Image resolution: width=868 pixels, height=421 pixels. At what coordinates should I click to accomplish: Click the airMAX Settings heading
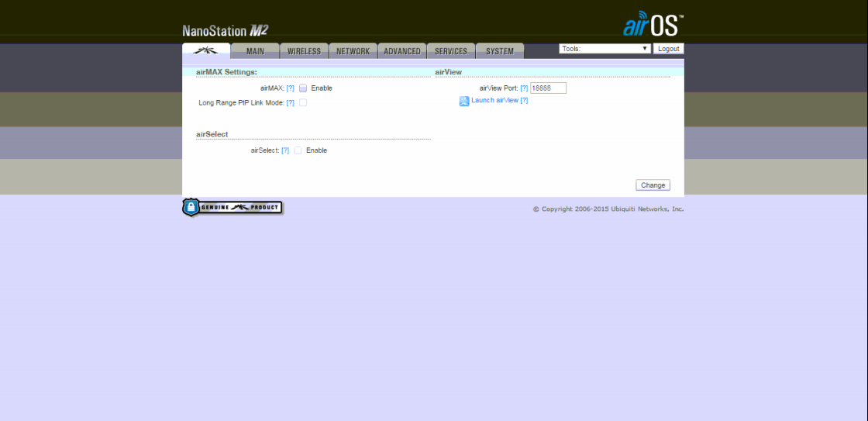pyautogui.click(x=226, y=72)
